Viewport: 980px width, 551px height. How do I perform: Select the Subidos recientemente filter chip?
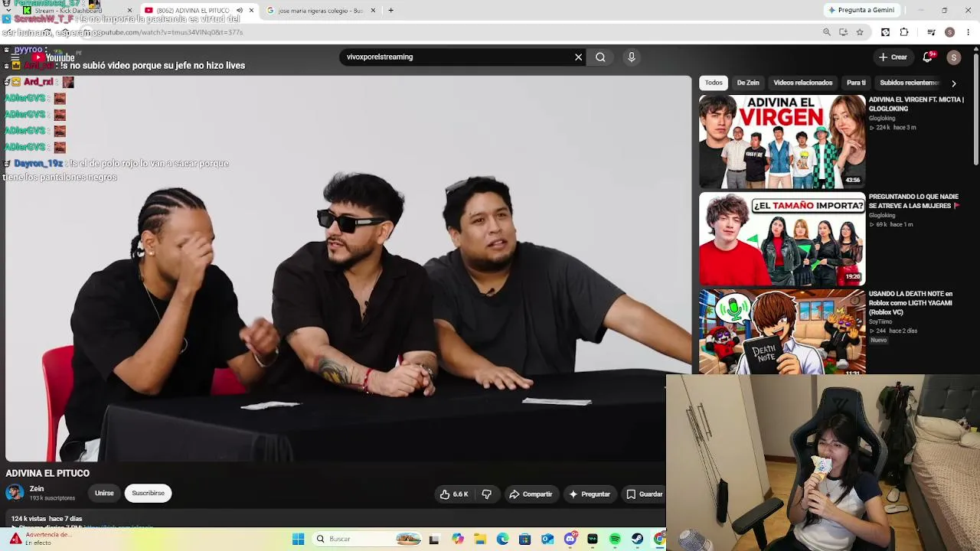tap(910, 83)
